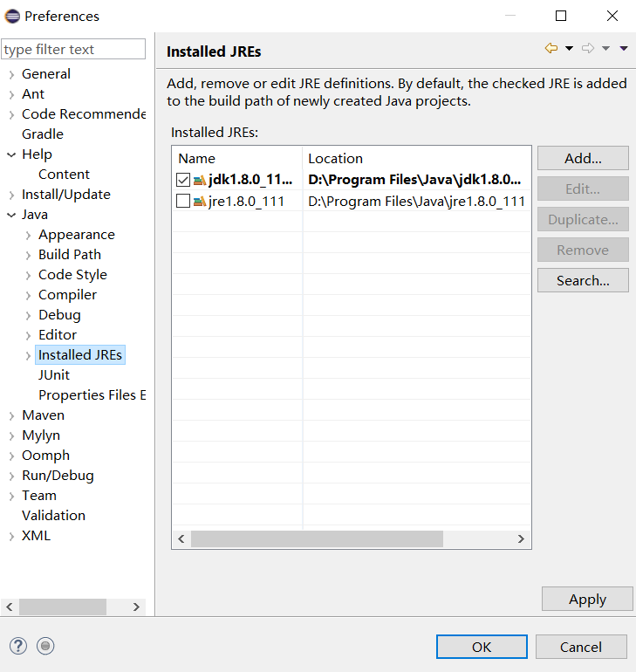Expand the General tree node
Screen dimensions: 636x672
click(x=11, y=74)
